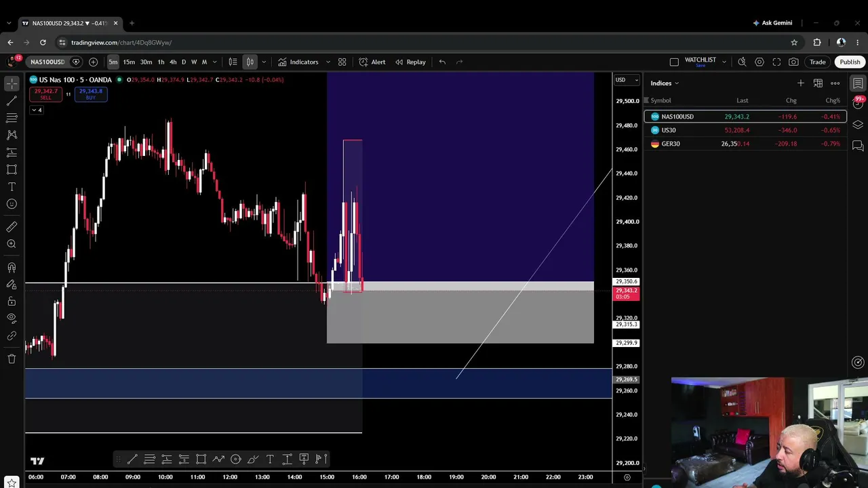
Task: Expand the chart type dropdown arrow
Action: coord(262,62)
